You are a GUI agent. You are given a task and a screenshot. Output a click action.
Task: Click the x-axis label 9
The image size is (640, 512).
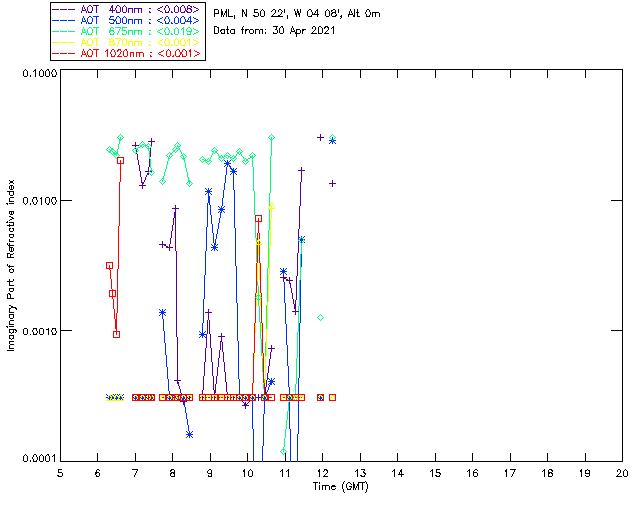click(210, 473)
